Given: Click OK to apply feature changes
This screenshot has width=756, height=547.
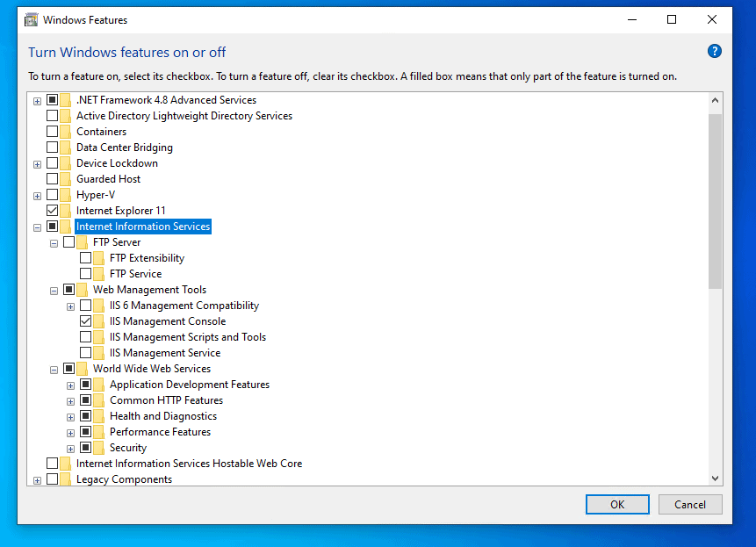Looking at the screenshot, I should click(617, 505).
